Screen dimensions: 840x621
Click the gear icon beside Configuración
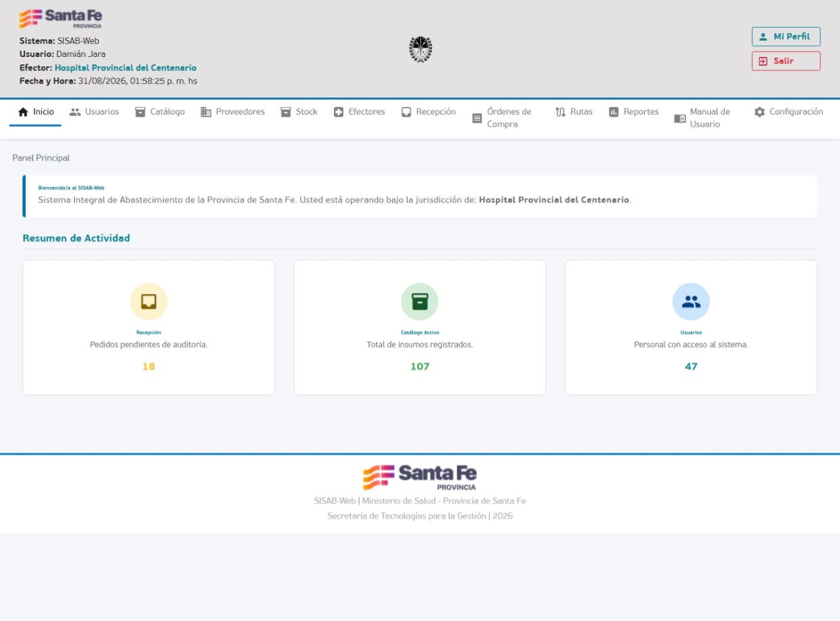[759, 112]
